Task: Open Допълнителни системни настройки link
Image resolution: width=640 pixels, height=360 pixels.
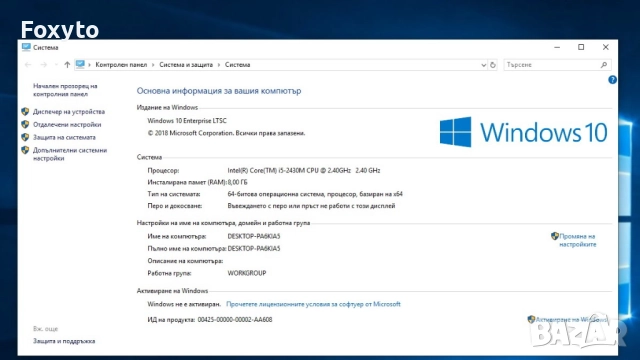Action: 70,154
